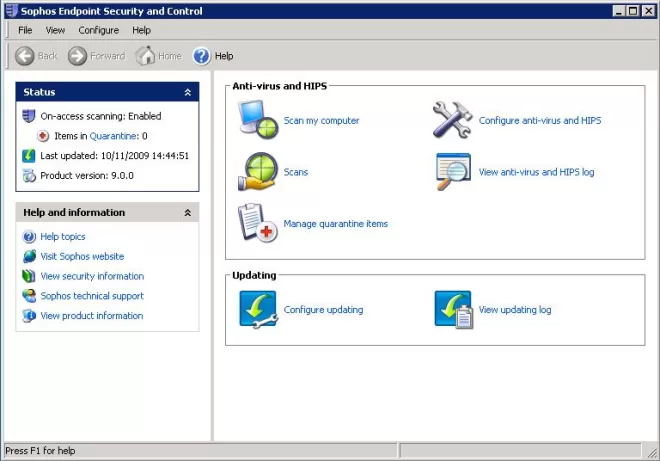Open the View menu

coord(55,30)
